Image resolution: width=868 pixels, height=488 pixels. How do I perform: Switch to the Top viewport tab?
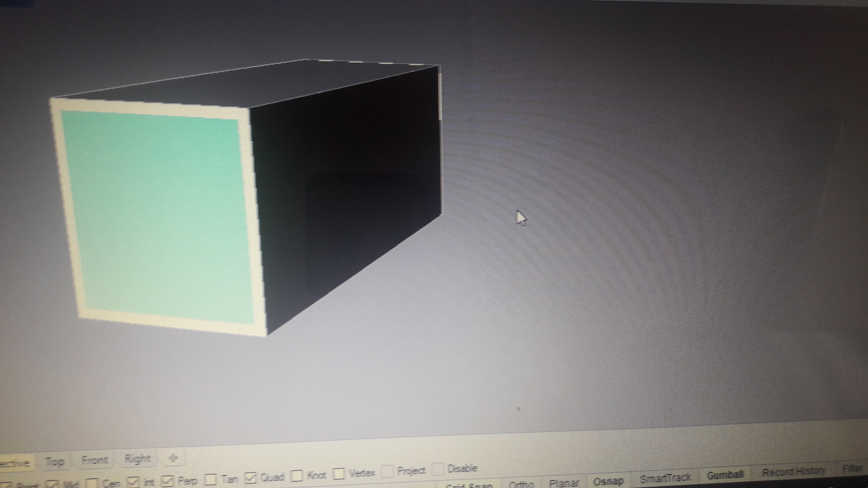coord(55,462)
